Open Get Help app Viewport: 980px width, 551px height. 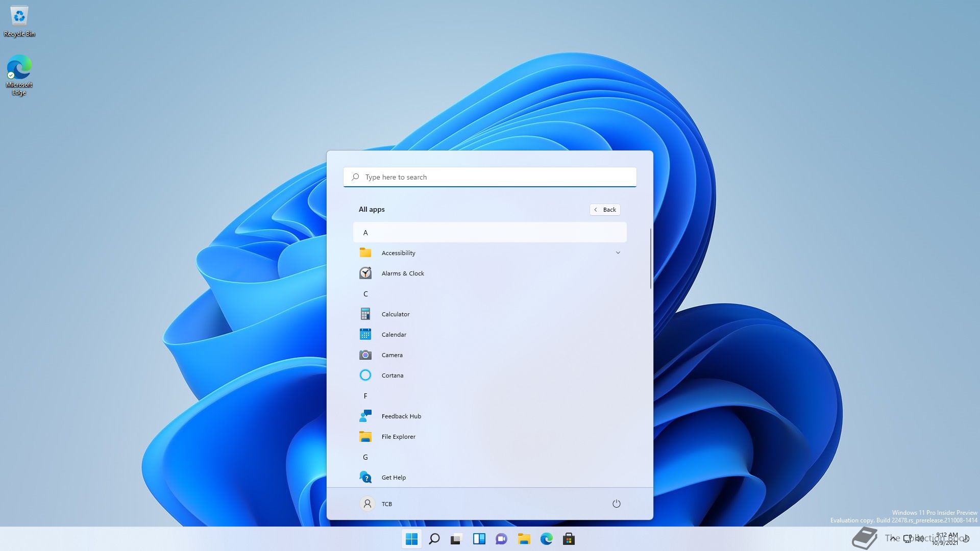394,477
